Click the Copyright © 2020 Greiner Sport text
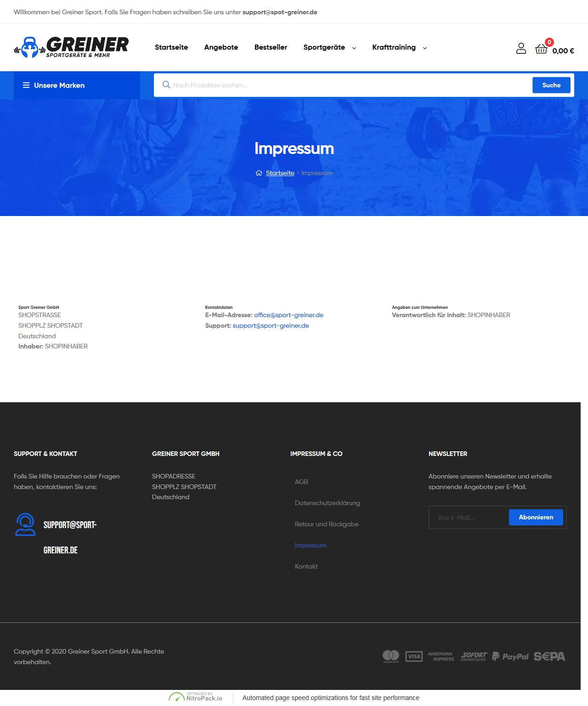This screenshot has width=588, height=706. point(89,656)
